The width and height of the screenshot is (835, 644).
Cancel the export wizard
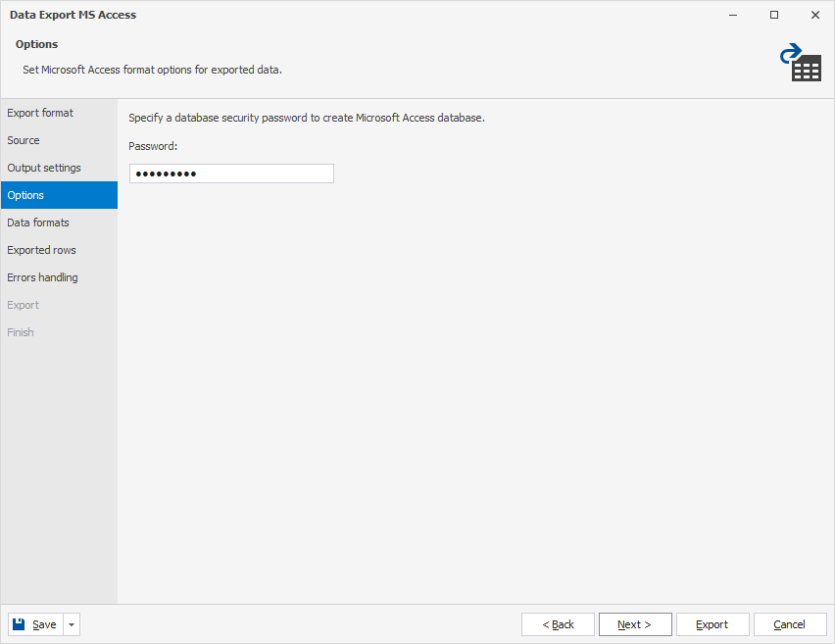[790, 624]
